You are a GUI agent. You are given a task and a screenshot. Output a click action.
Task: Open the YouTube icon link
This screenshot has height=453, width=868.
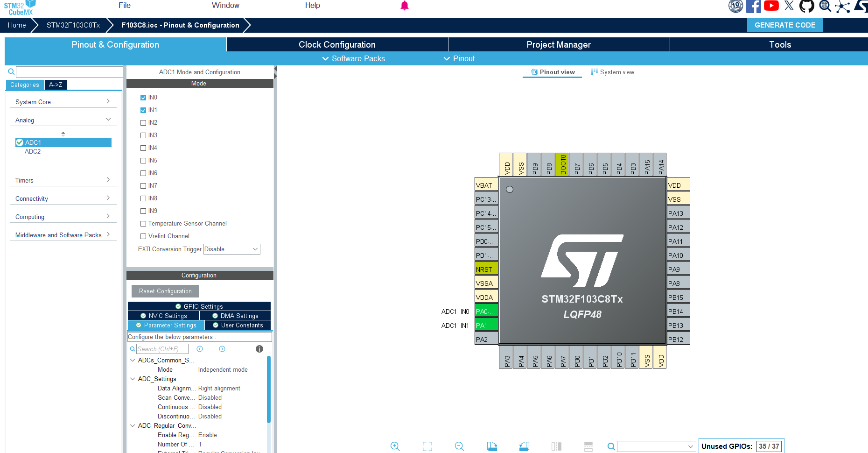click(x=771, y=6)
